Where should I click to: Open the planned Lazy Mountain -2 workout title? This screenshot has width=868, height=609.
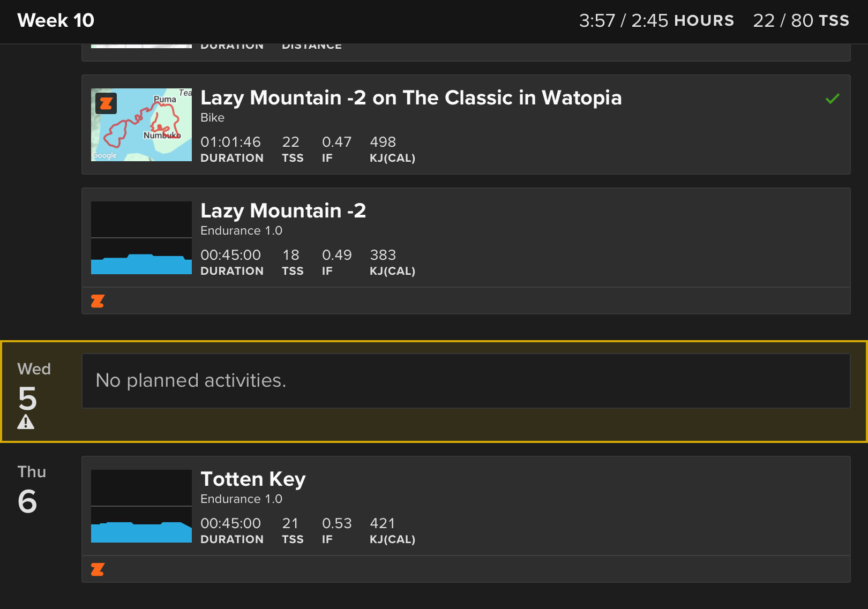283,211
